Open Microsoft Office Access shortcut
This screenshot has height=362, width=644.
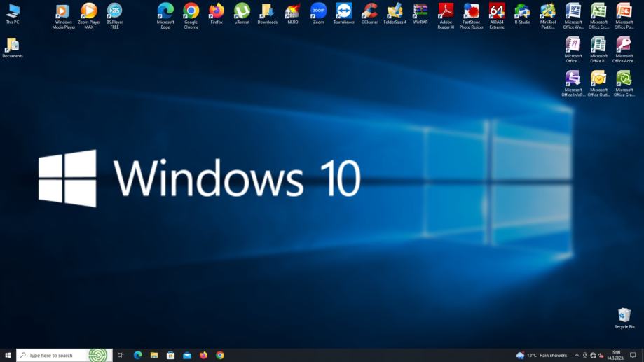point(624,50)
